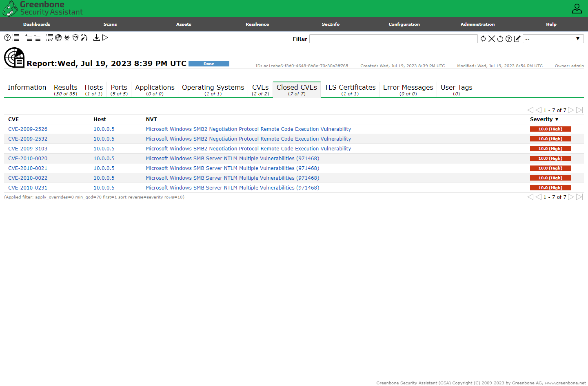
Task: Open user account icon at top right
Action: click(577, 9)
